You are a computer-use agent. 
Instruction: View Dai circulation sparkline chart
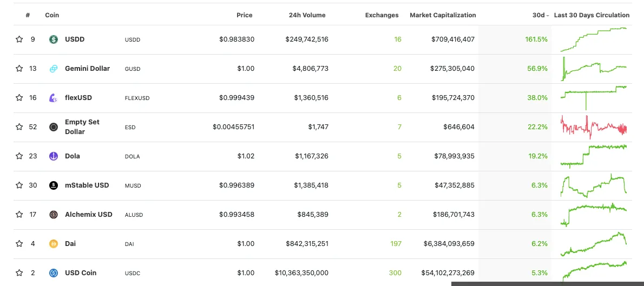(594, 243)
